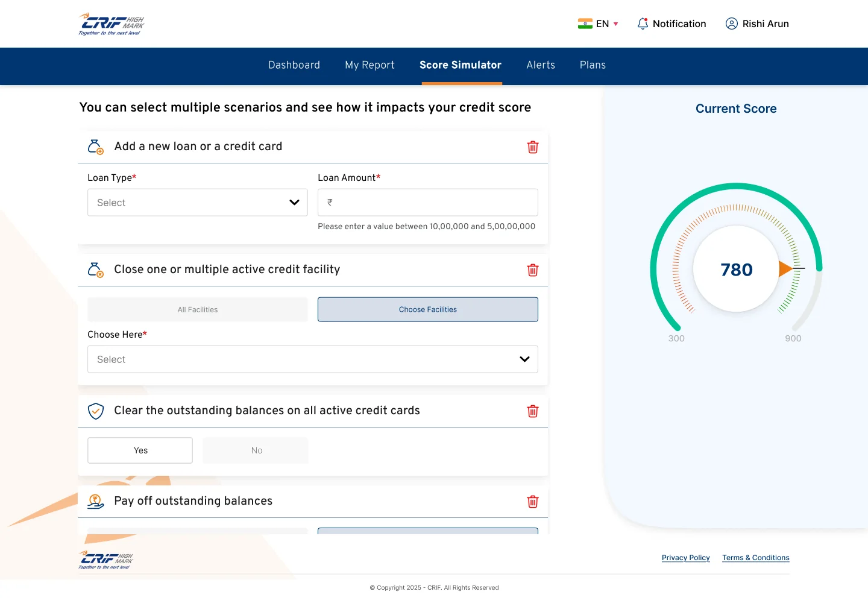The image size is (868, 609).
Task: Click the shield check icon beside Clear balances
Action: [x=96, y=411]
